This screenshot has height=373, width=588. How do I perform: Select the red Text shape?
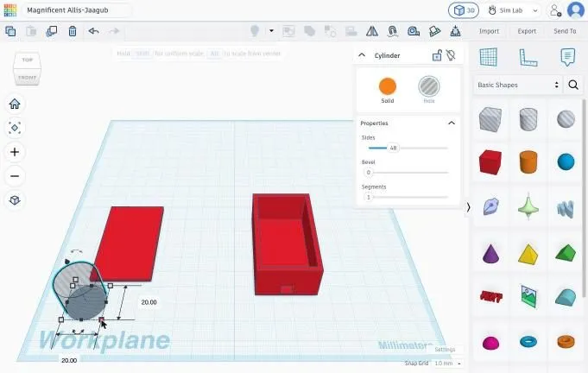point(491,297)
